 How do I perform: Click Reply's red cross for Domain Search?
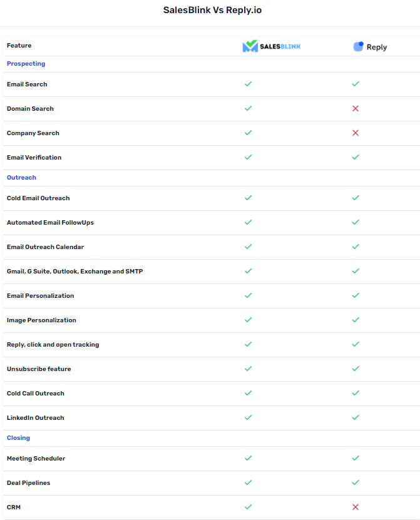356,108
